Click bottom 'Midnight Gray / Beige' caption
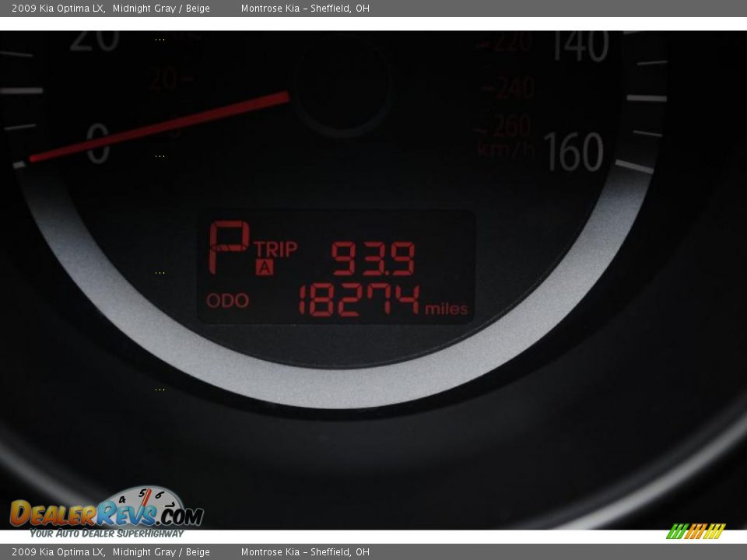 (x=161, y=552)
